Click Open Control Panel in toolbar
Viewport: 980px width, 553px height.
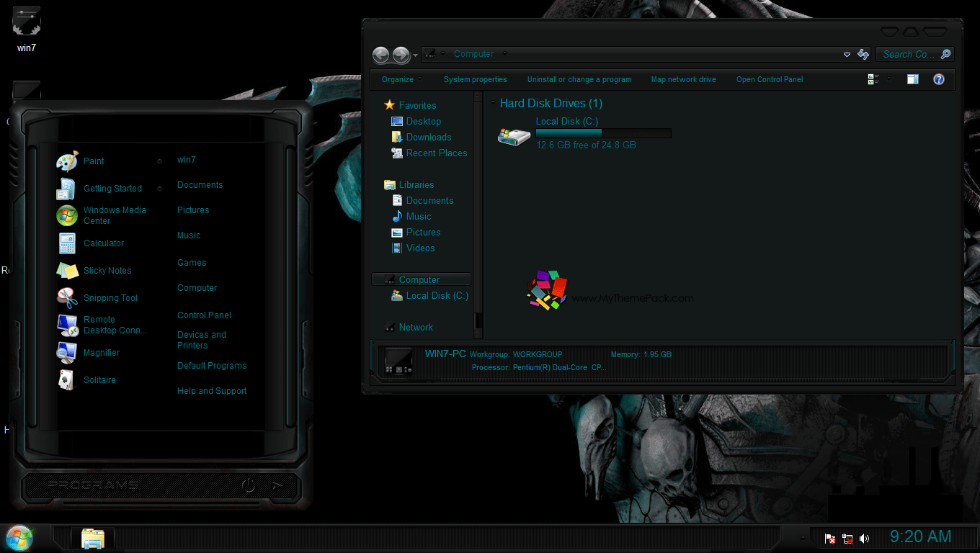(770, 79)
